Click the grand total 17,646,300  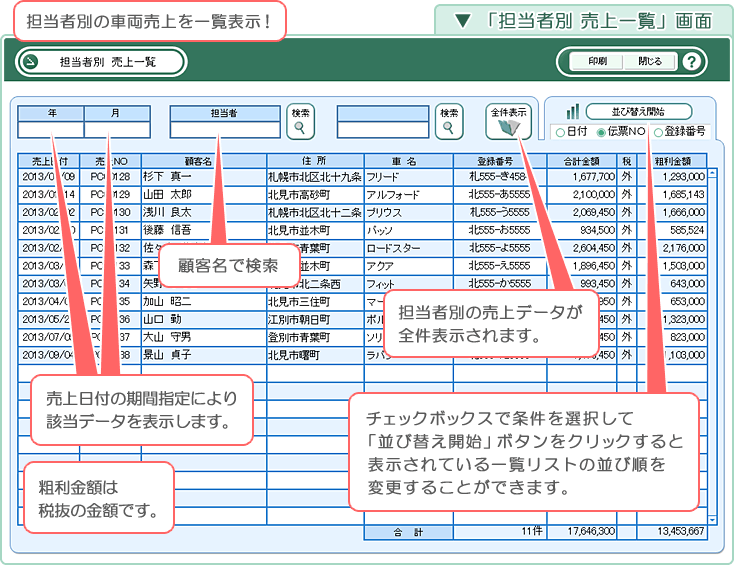pyautogui.click(x=591, y=532)
